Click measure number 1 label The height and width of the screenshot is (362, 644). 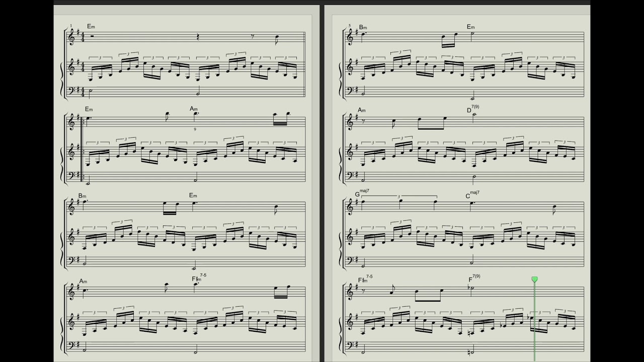71,26
